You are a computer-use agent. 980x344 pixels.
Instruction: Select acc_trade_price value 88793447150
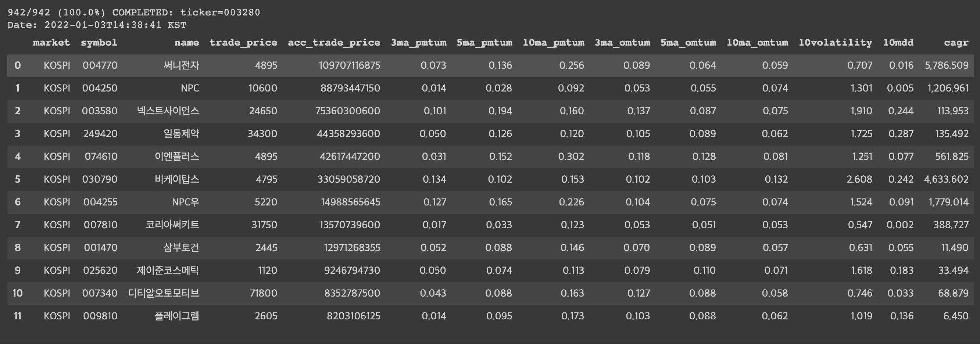(x=350, y=88)
